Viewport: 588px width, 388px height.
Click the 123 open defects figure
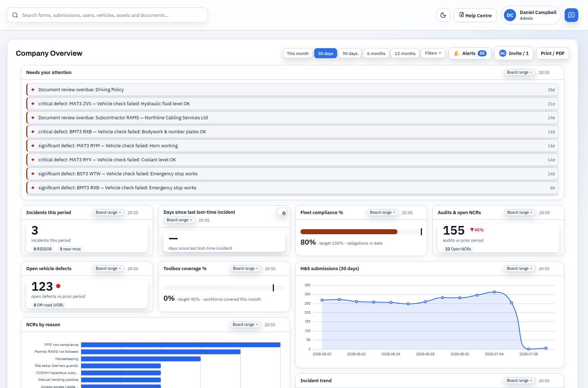[x=42, y=286]
